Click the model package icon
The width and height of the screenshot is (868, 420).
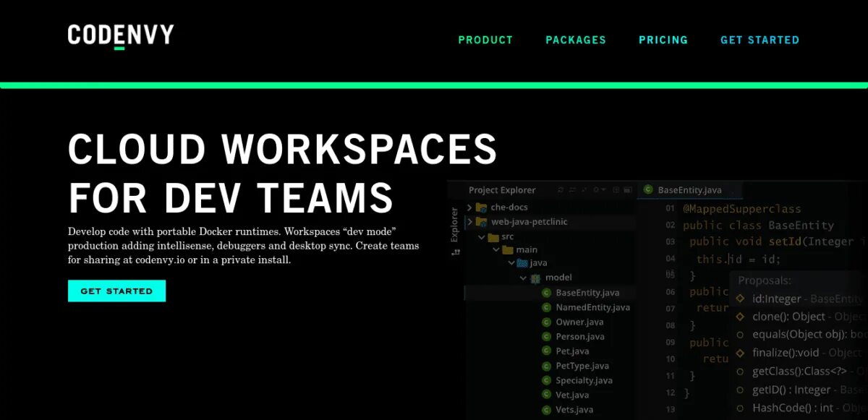click(535, 278)
